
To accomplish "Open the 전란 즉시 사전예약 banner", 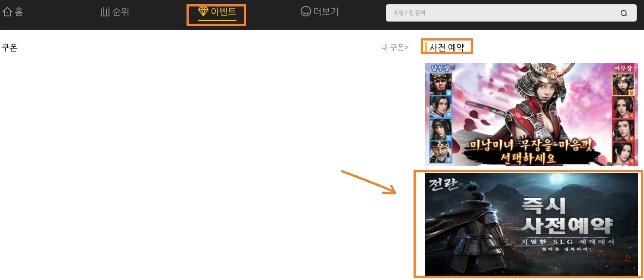I will (532, 224).
